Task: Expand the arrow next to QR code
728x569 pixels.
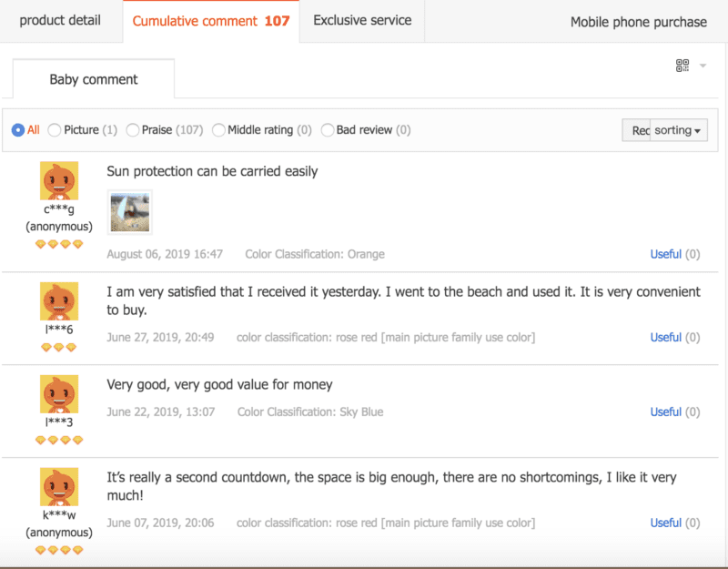Action: tap(703, 66)
